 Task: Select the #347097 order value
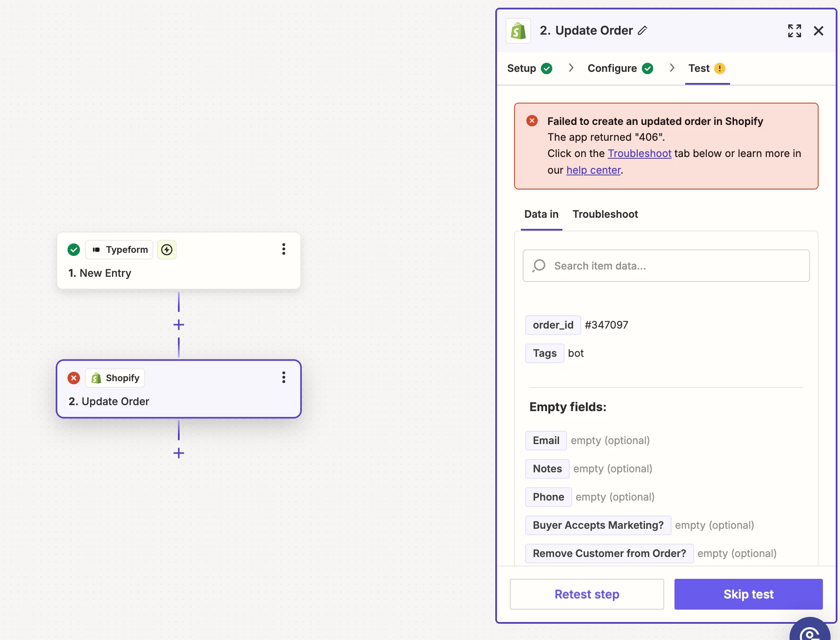606,325
